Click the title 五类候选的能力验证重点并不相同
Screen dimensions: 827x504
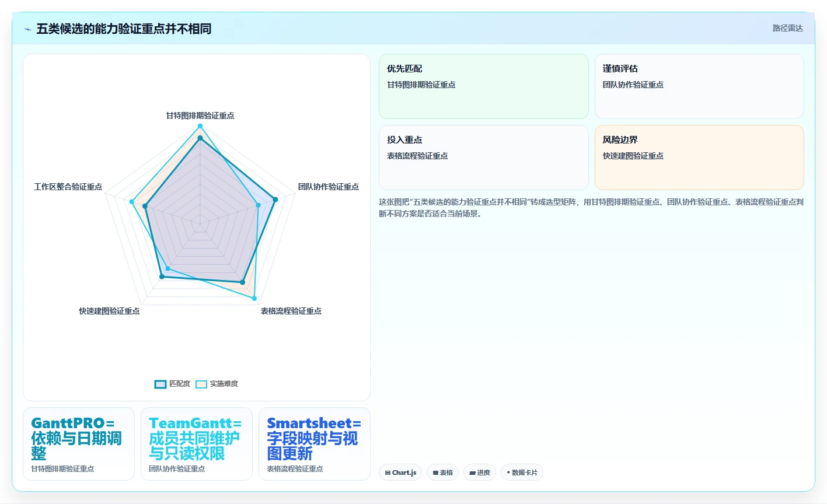(124, 29)
